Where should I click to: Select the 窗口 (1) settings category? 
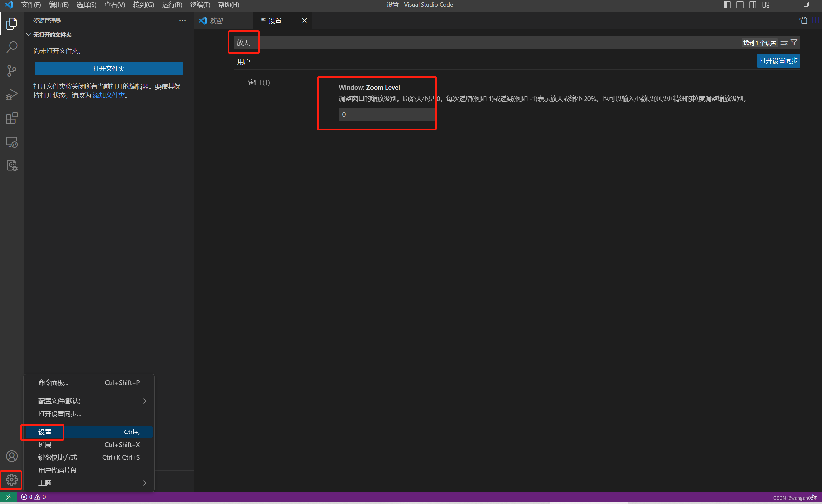point(259,82)
